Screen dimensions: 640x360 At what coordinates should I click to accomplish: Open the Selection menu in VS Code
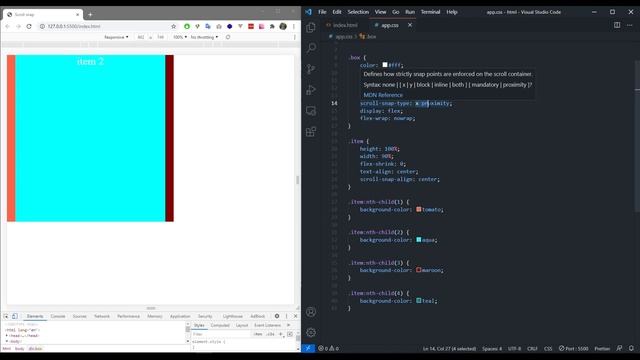pos(358,12)
